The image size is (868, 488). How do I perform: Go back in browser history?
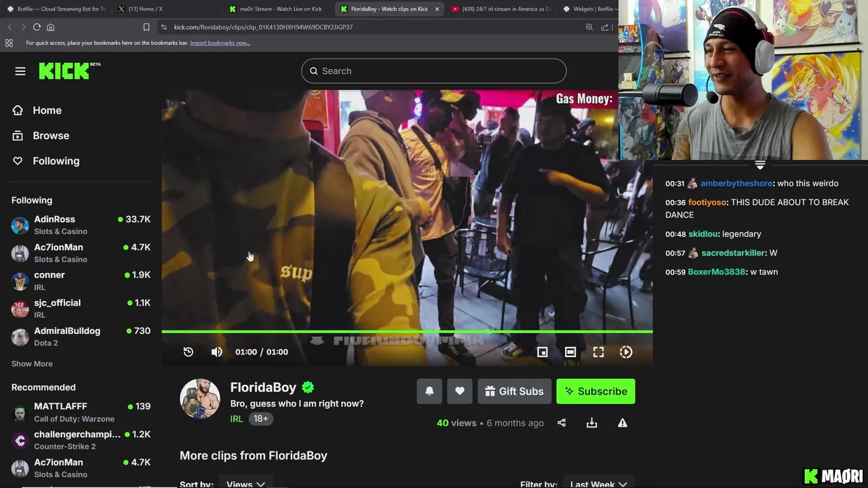coord(9,27)
